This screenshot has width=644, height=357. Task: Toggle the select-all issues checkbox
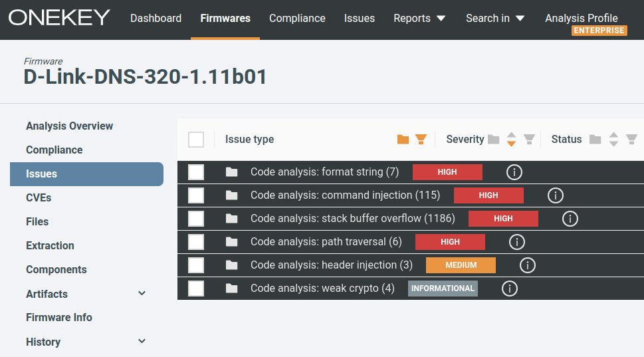[196, 140]
